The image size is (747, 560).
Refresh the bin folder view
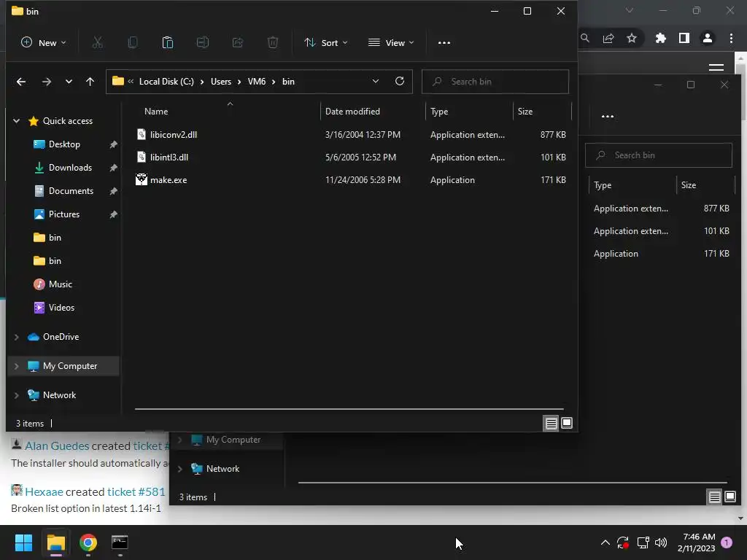(400, 82)
